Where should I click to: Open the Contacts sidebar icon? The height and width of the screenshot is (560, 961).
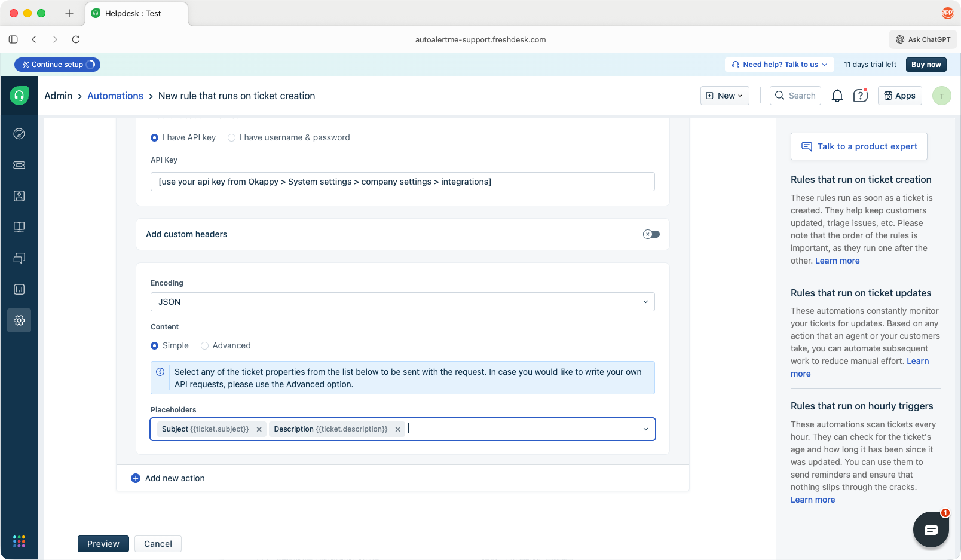click(x=19, y=196)
